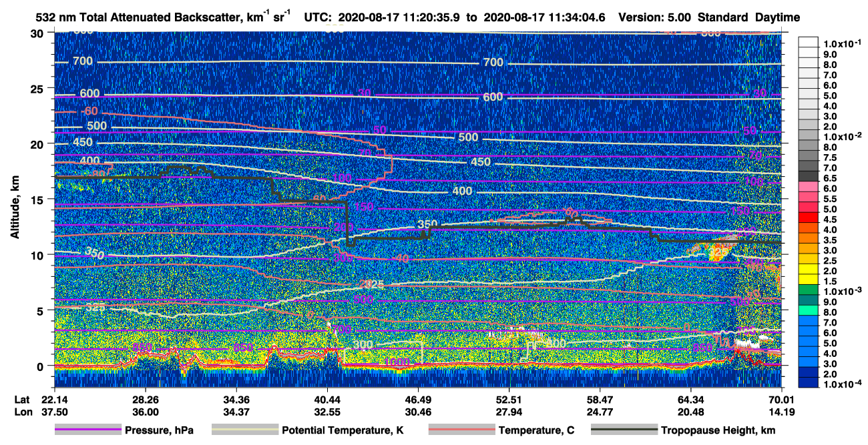
Task: Click the '1000' pressure contour label near surface
Action: [397, 362]
